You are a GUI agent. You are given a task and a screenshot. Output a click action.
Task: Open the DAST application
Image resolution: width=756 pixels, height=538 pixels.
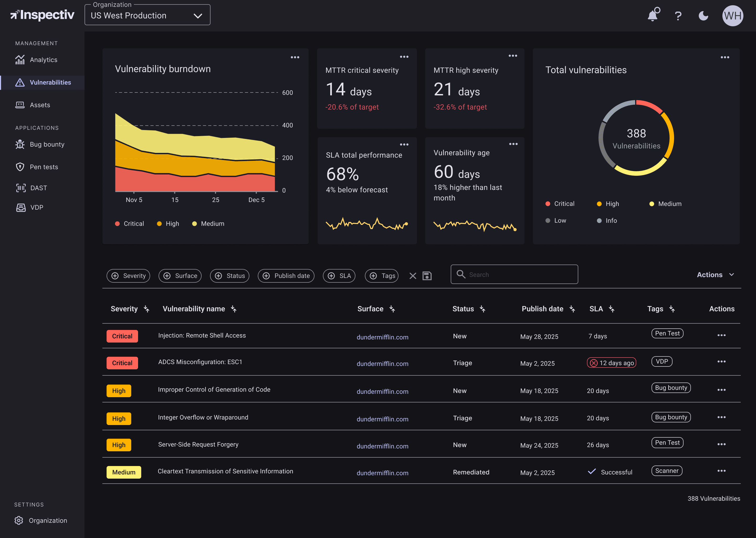pos(39,188)
